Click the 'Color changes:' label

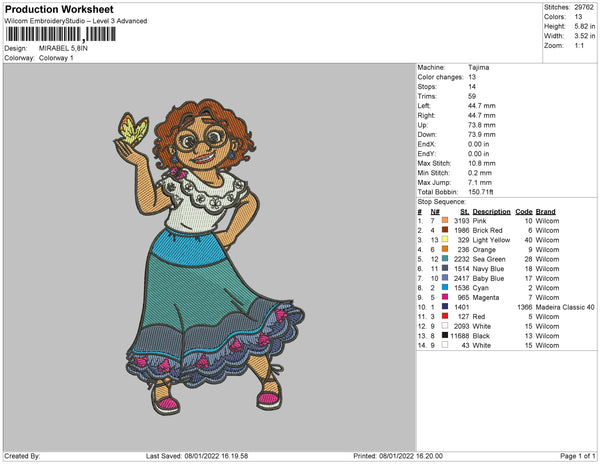point(440,77)
